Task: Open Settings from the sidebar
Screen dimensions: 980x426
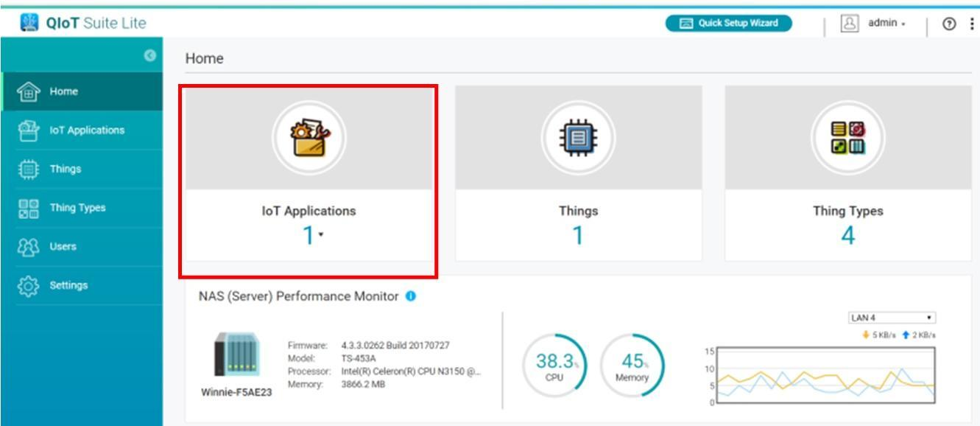Action: coord(68,285)
